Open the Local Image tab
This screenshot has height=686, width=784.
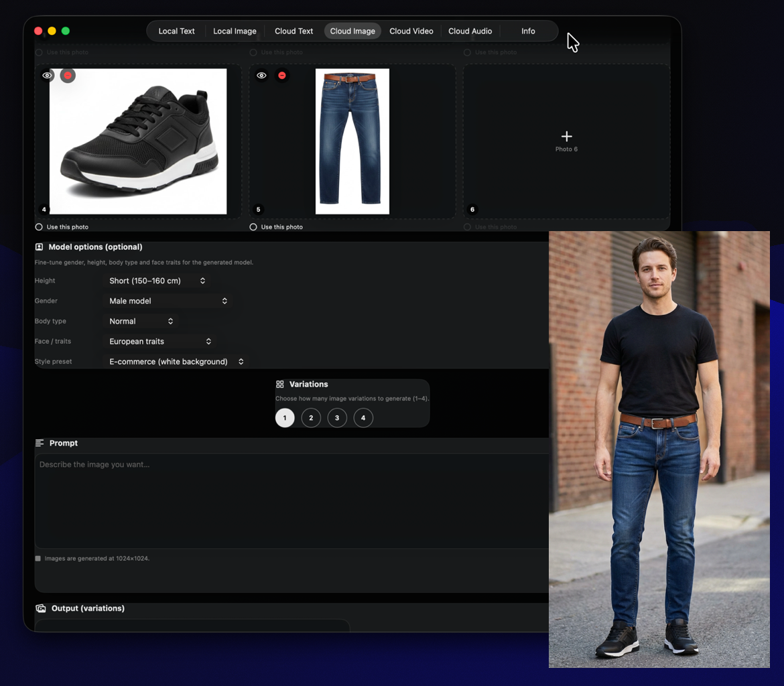click(235, 31)
